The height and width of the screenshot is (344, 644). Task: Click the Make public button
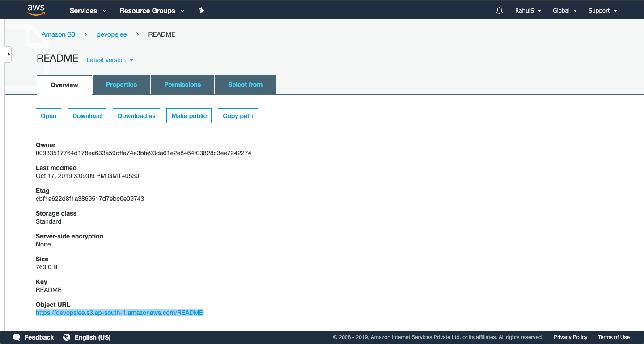(x=189, y=116)
